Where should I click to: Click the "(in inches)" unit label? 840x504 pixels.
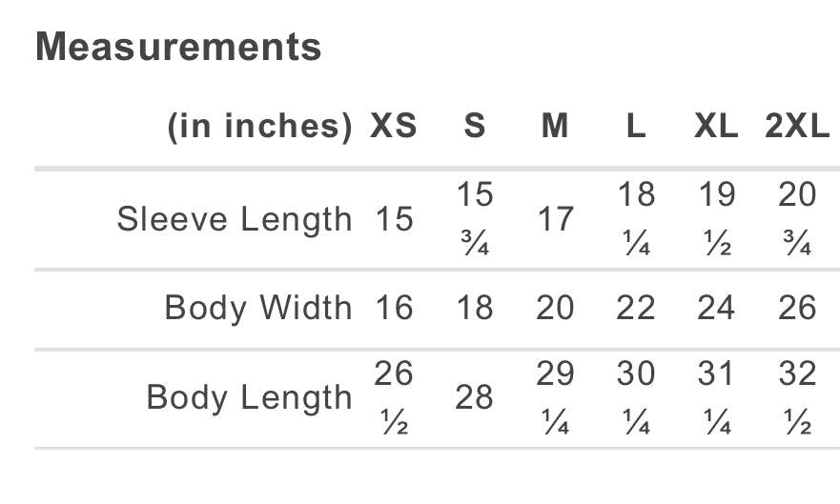point(259,126)
